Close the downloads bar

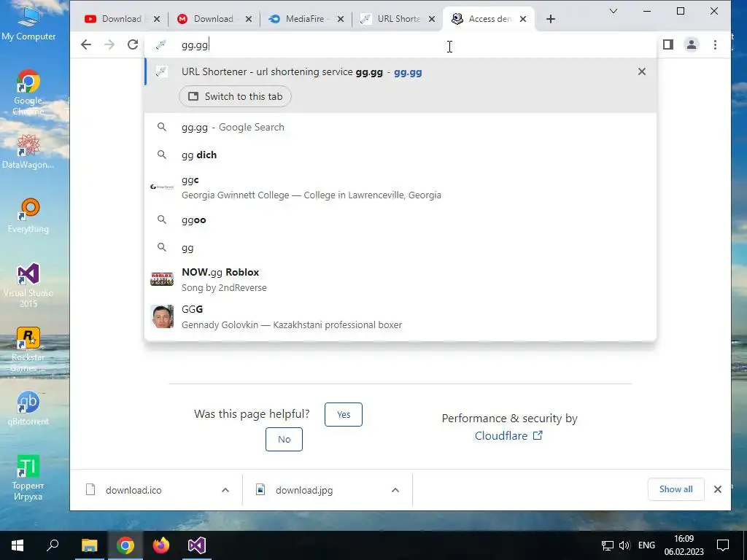pos(718,489)
